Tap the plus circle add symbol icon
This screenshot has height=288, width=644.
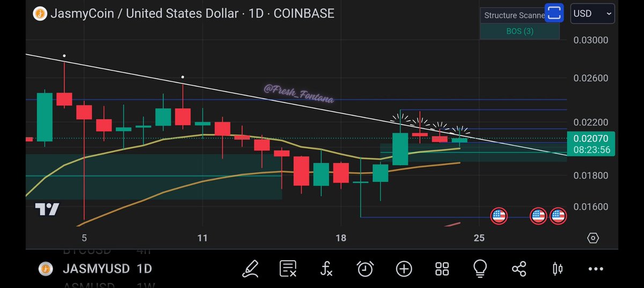[404, 269]
